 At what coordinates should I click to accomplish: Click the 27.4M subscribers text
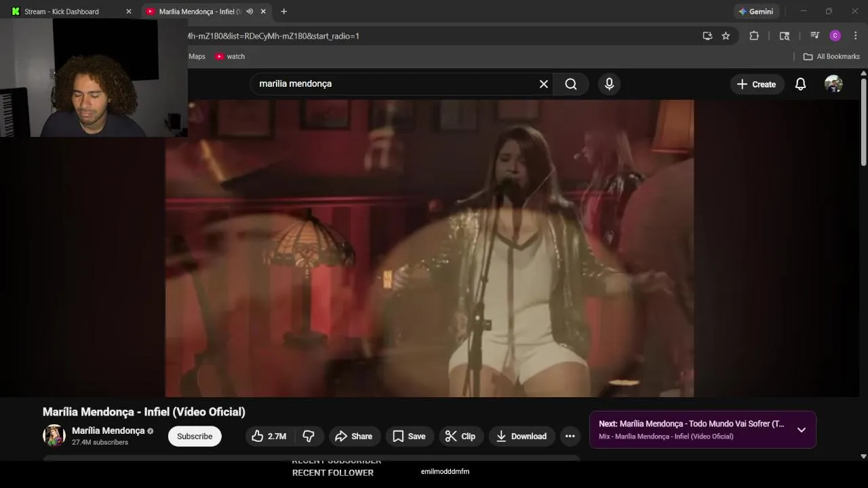pyautogui.click(x=100, y=443)
